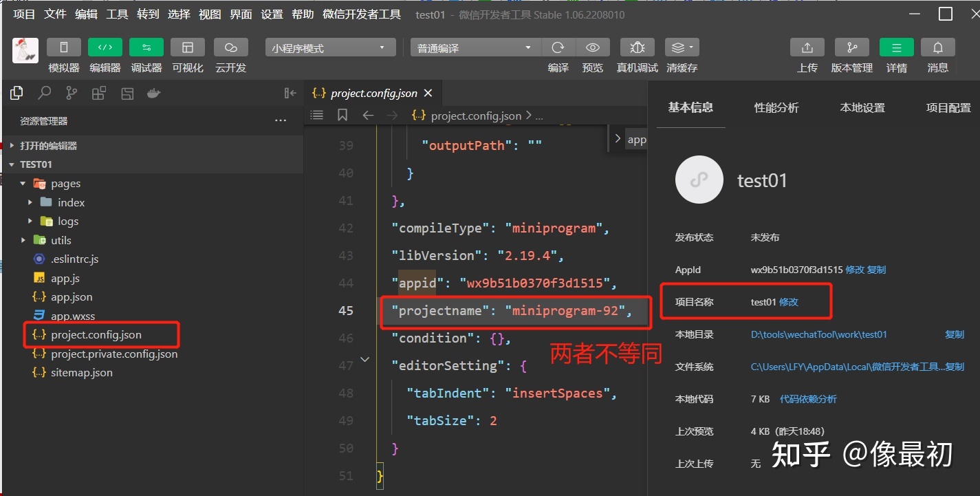This screenshot has width=980, height=496.
Task: Click the local directory path link
Action: (x=818, y=334)
